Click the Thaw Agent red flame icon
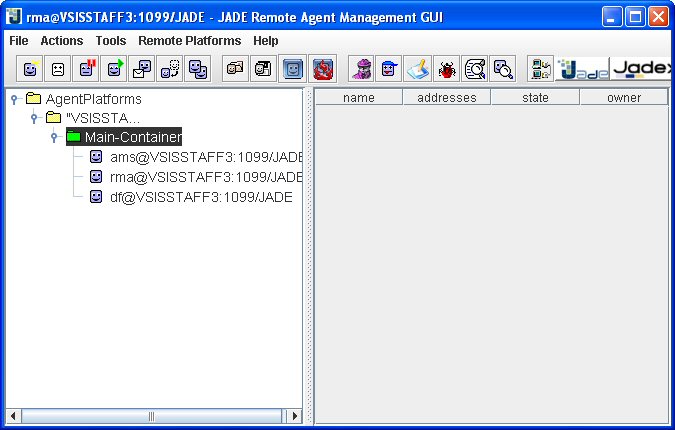 coord(322,68)
